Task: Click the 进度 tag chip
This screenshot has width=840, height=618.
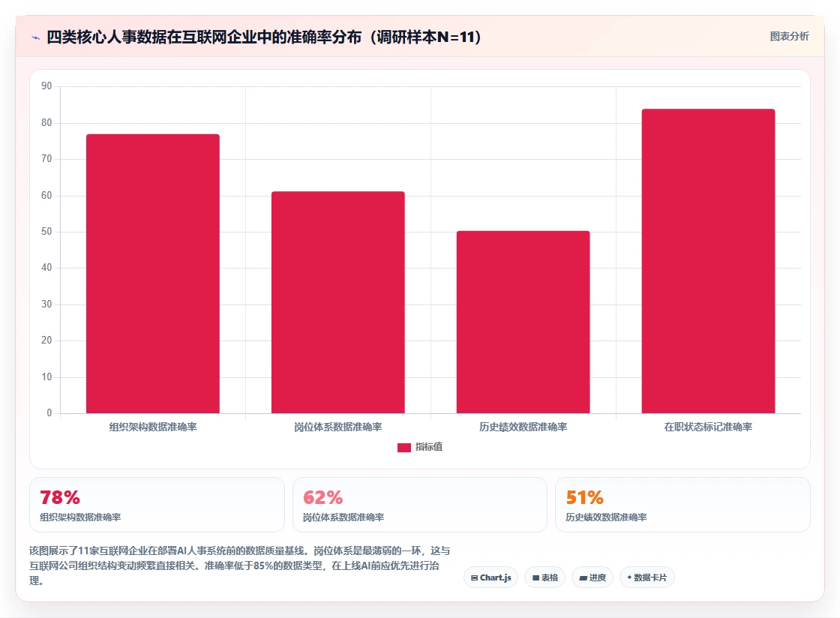Action: coord(592,577)
